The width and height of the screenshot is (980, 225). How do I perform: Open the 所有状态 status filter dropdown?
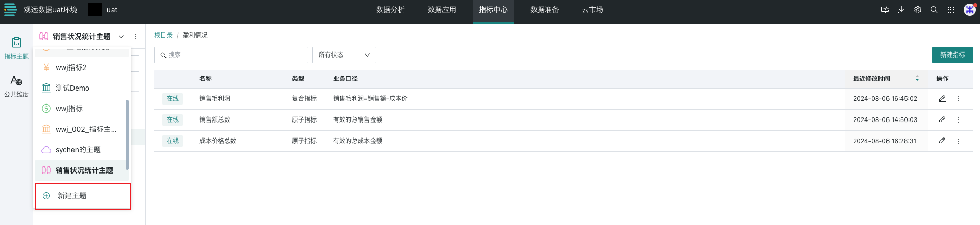click(x=344, y=55)
